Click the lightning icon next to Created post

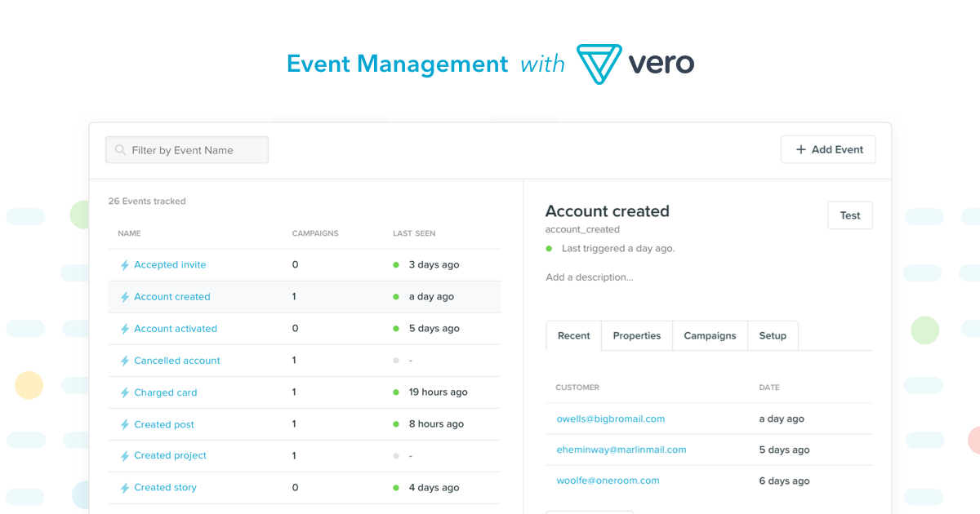125,424
